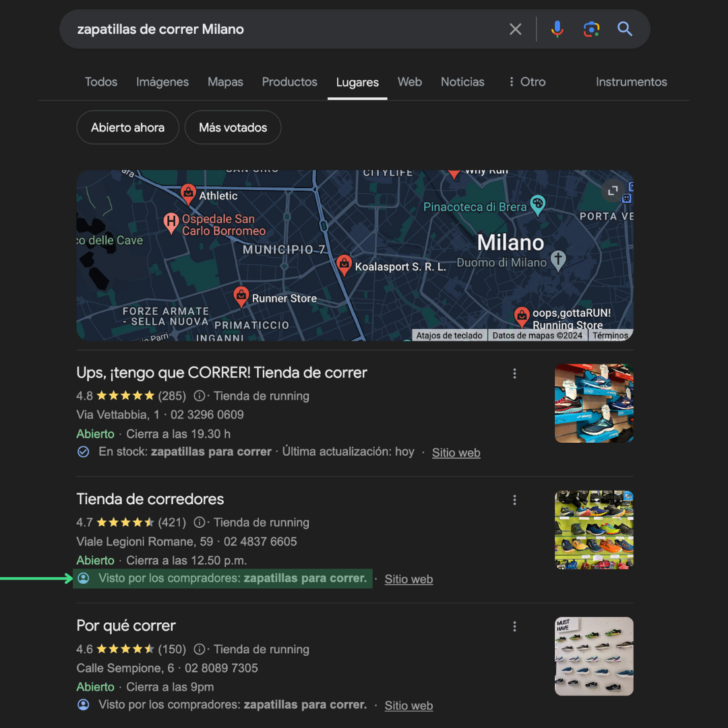Image resolution: width=728 pixels, height=728 pixels.
Task: Open options menu for Ups, ¡tengo que CORRER!
Action: click(x=514, y=373)
